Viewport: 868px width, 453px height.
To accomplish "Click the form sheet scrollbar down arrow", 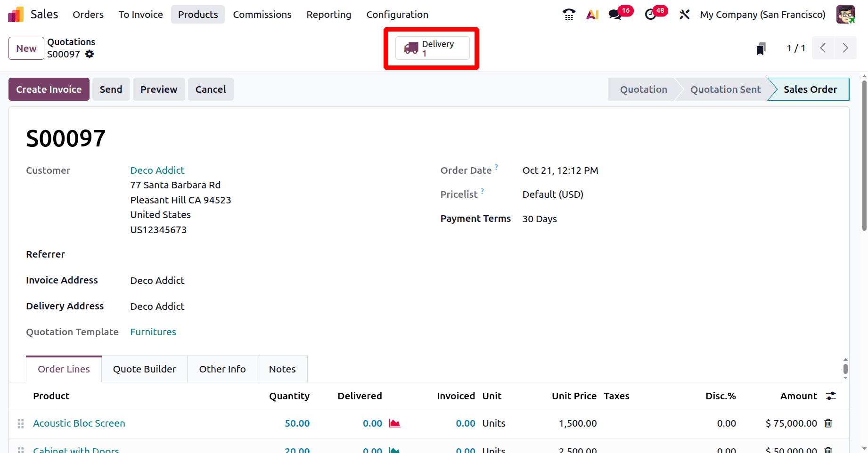I will (x=846, y=378).
